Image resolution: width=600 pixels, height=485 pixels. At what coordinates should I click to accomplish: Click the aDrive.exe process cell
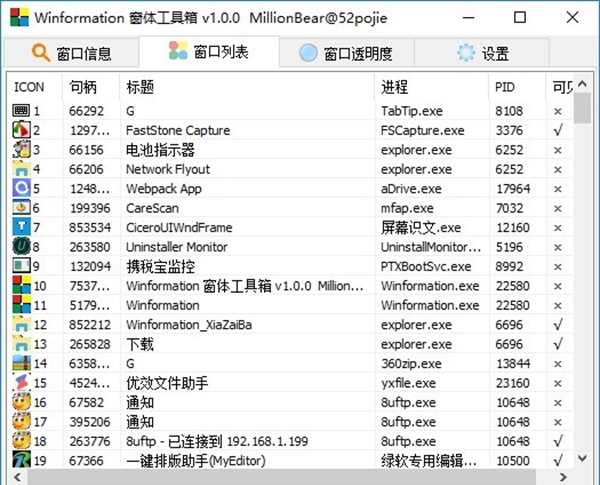coord(411,189)
